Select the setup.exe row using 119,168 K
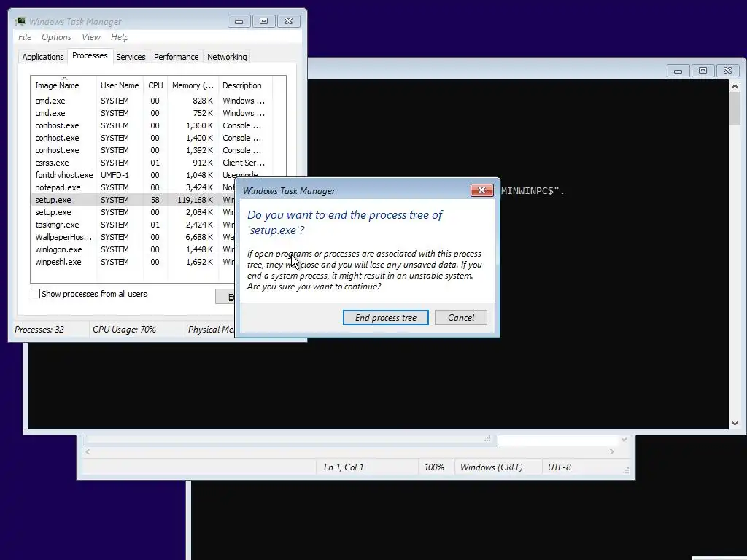 coord(133,200)
